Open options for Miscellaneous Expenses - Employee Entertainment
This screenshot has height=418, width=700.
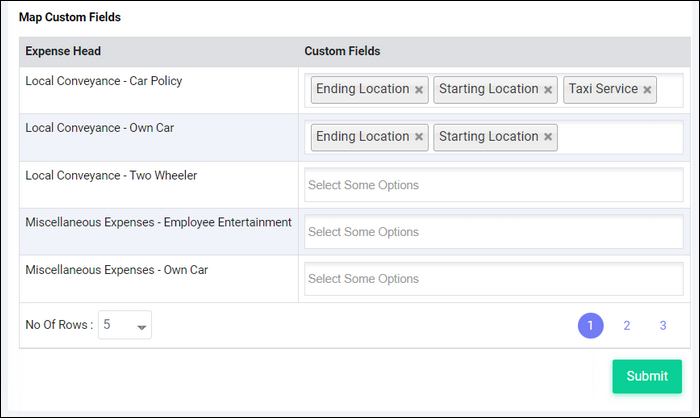pyautogui.click(x=494, y=232)
